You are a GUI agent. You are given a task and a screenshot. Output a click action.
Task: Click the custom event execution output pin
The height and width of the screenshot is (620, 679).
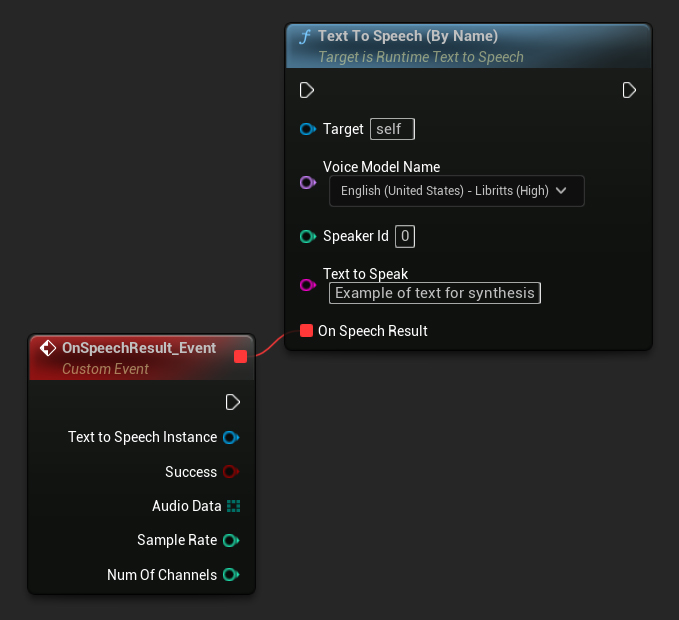233,402
